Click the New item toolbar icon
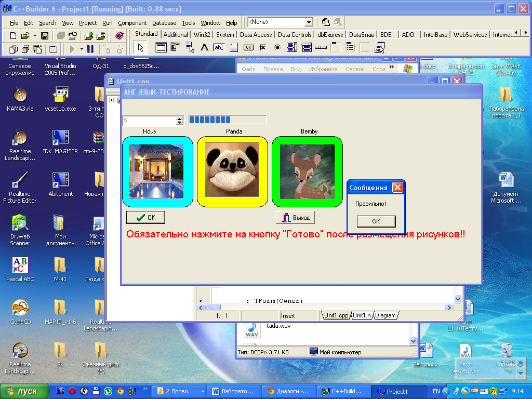Image resolution: width=532 pixels, height=399 pixels. pyautogui.click(x=13, y=36)
